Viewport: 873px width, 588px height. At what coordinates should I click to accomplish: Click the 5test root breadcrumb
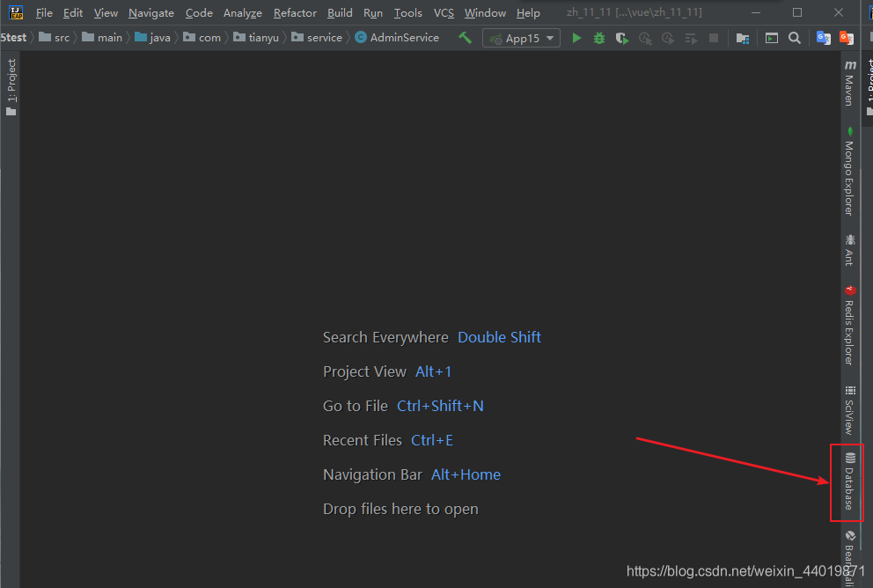(13, 38)
